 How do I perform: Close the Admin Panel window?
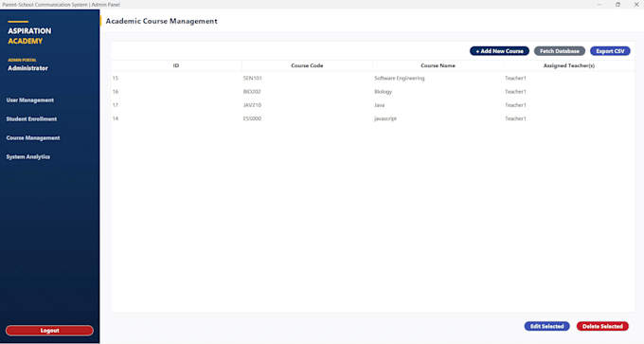[x=636, y=5]
